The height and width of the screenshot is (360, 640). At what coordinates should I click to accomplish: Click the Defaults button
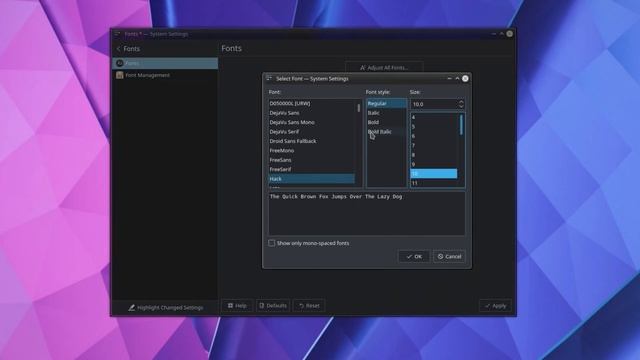click(x=273, y=305)
